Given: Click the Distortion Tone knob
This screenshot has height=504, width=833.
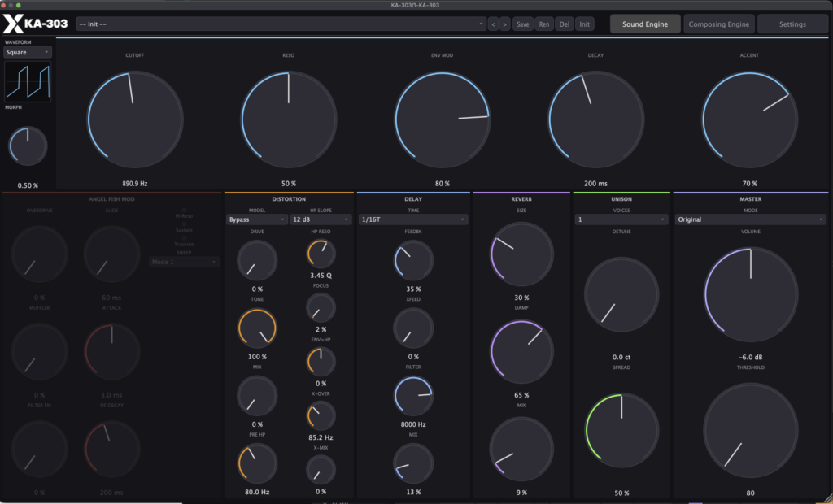Looking at the screenshot, I should [257, 328].
